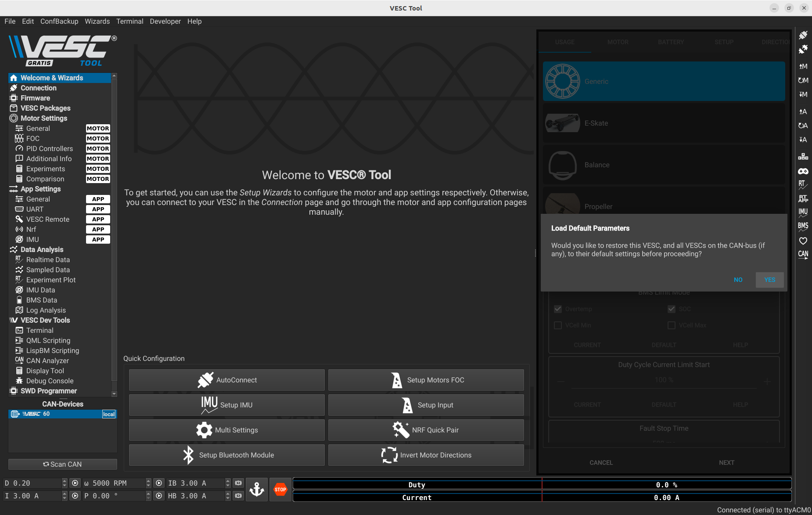The image size is (812, 515).
Task: Click the Connect plug icon in right toolbar
Action: tap(803, 35)
